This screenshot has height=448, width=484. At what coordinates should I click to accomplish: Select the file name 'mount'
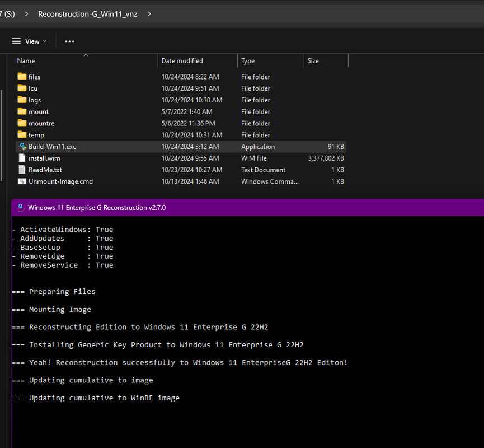39,112
